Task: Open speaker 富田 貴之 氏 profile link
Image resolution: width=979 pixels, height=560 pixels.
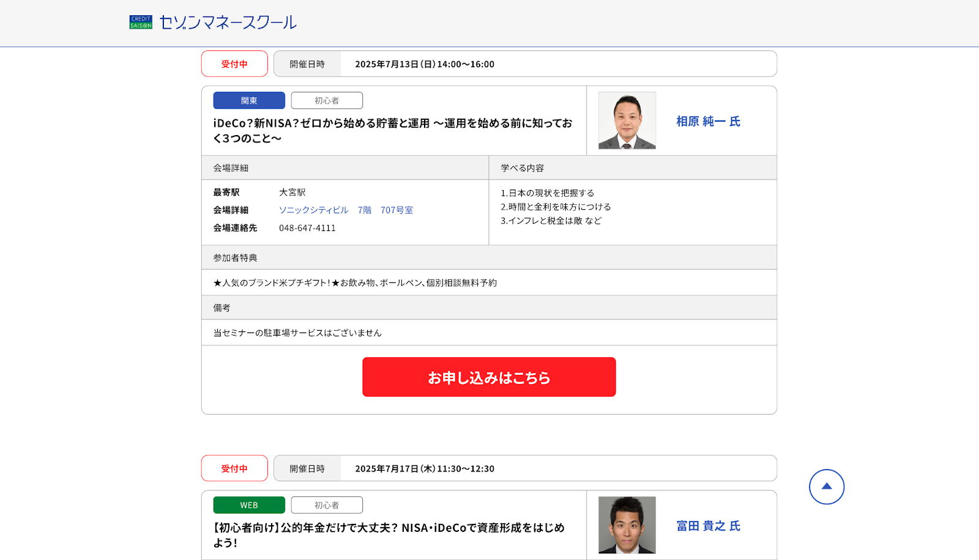Action: click(x=709, y=526)
